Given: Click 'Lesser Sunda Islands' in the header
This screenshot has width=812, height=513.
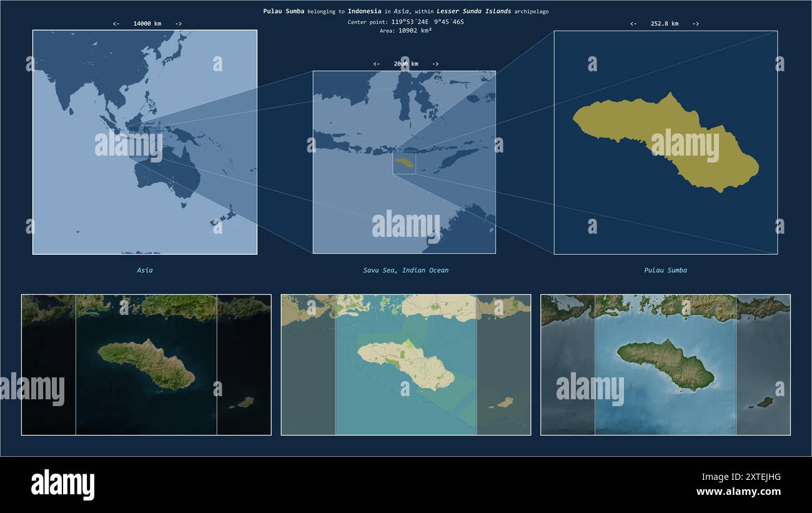Looking at the screenshot, I should (474, 11).
